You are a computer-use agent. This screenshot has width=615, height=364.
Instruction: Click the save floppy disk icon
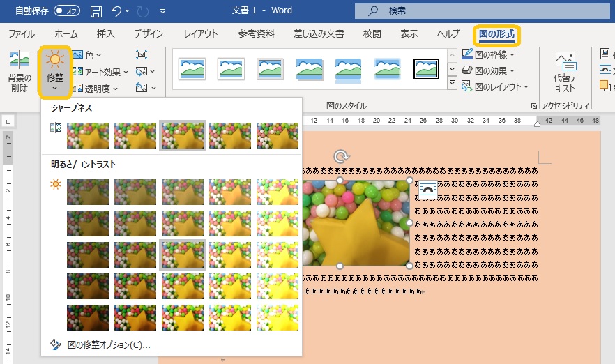point(96,11)
